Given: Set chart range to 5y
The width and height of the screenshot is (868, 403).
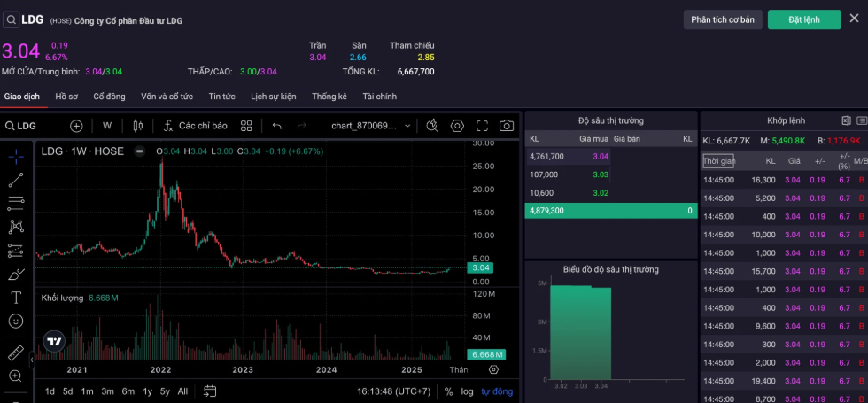Looking at the screenshot, I should [165, 391].
